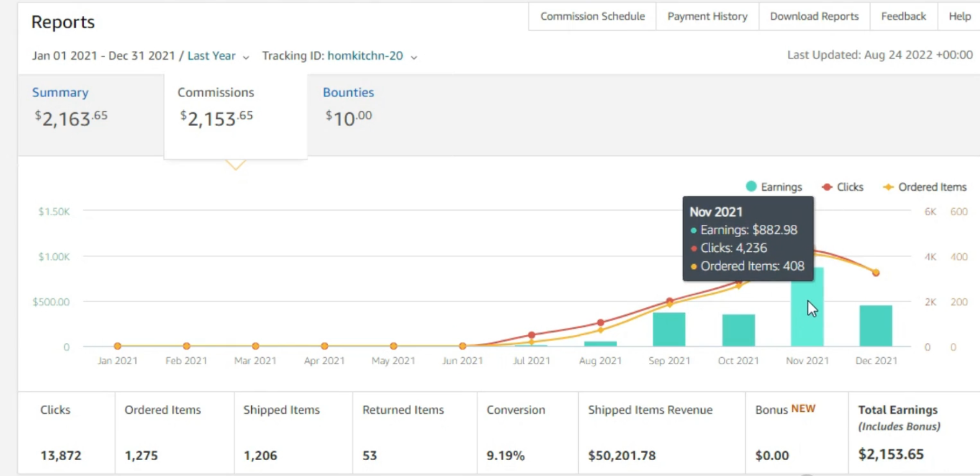Open the Tracking ID homkitchn-20 dropdown arrow

coord(414,57)
